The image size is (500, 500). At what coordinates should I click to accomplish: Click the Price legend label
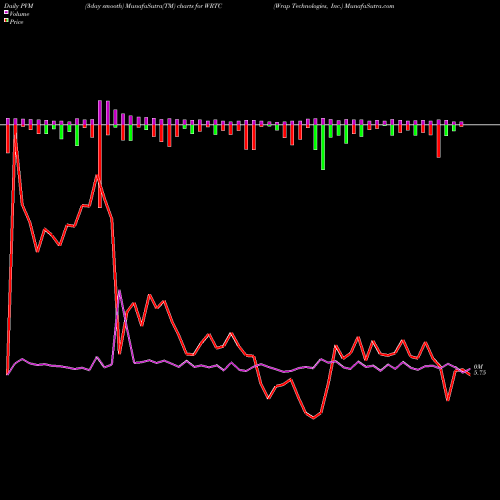(16, 22)
